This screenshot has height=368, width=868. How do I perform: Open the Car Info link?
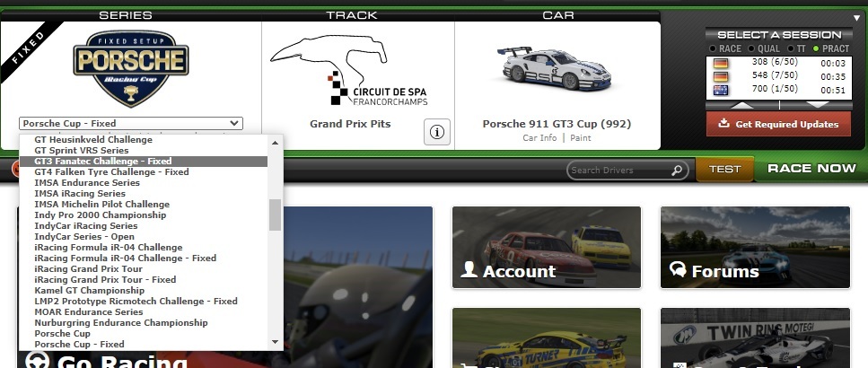tap(539, 138)
